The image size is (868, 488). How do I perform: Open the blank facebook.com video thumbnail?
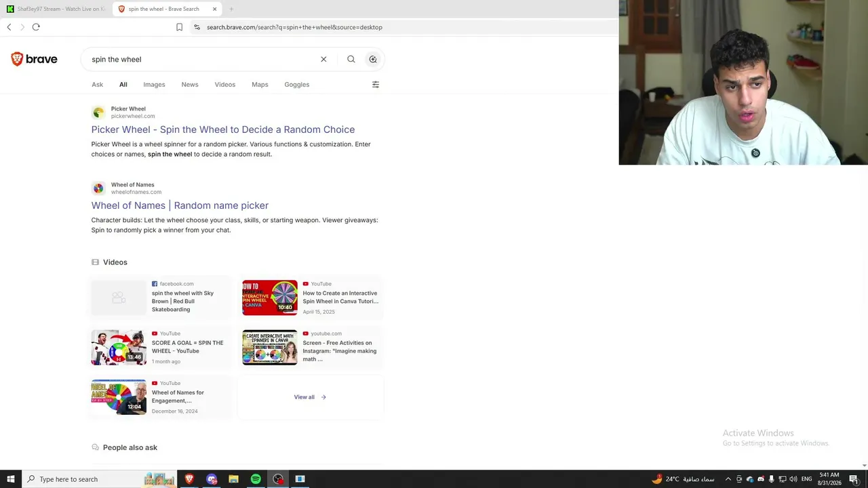(119, 298)
